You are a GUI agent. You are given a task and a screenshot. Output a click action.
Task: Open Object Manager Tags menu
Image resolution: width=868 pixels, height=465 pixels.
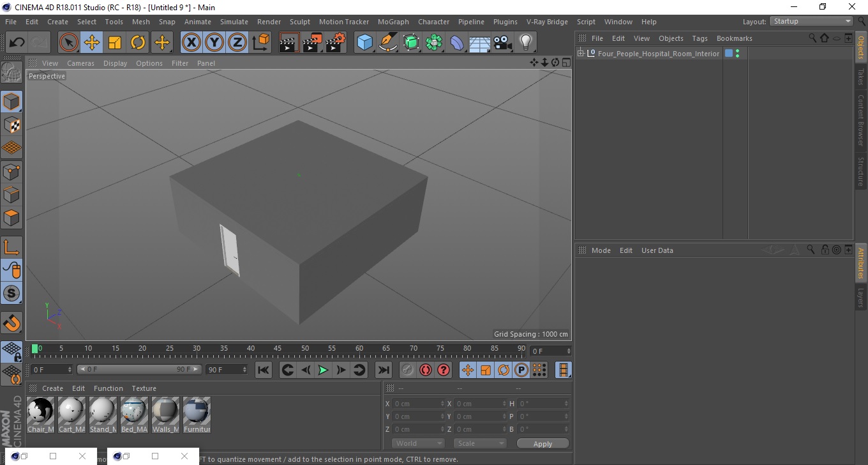(700, 38)
